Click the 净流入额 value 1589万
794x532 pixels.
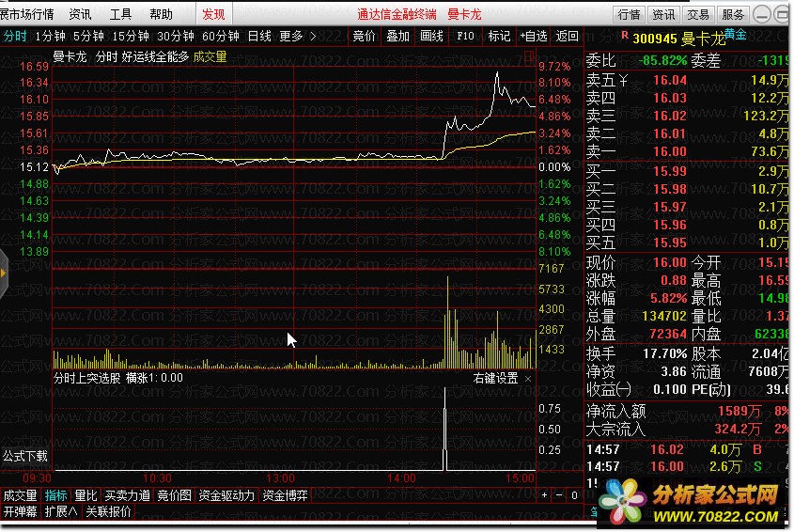point(740,411)
